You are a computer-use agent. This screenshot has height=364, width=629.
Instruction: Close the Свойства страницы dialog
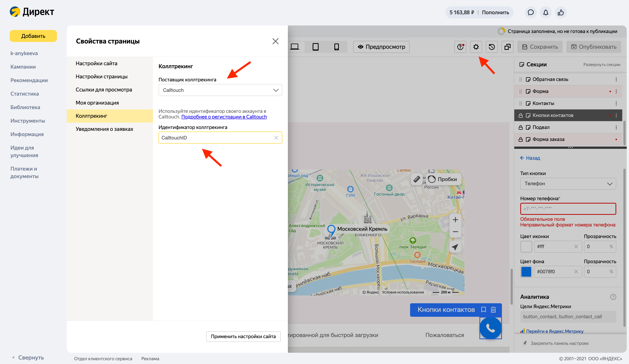click(x=275, y=41)
